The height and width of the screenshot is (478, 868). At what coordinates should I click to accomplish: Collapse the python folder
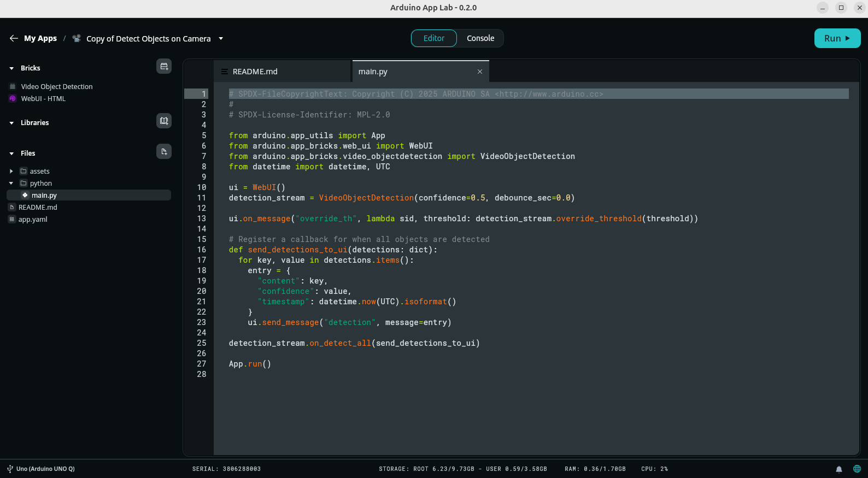(11, 184)
